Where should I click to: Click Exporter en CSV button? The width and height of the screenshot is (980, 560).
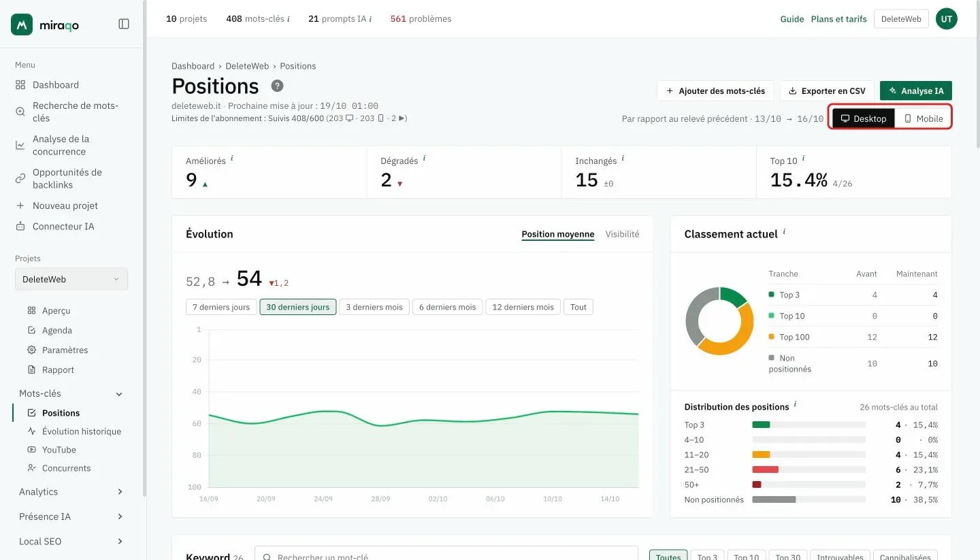coord(827,90)
